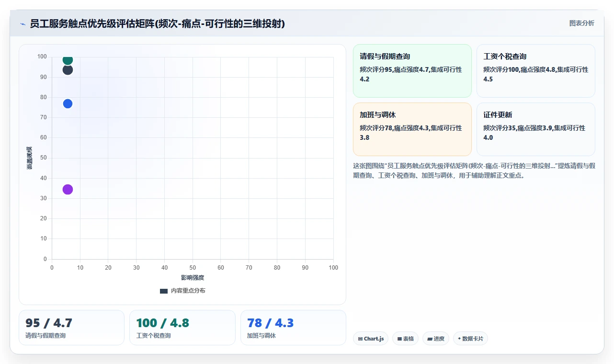Select the blue data point near 78
614x364 pixels.
68,104
